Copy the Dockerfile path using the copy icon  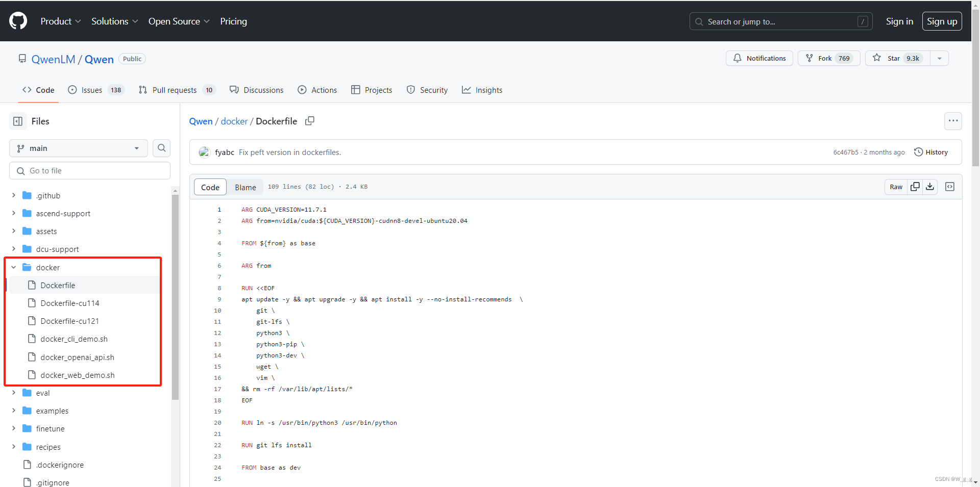pos(310,121)
